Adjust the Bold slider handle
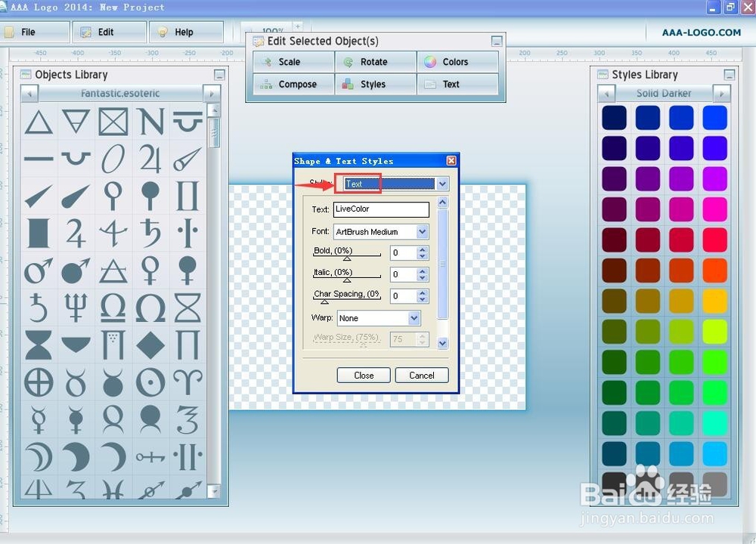Image resolution: width=756 pixels, height=544 pixels. point(347,258)
